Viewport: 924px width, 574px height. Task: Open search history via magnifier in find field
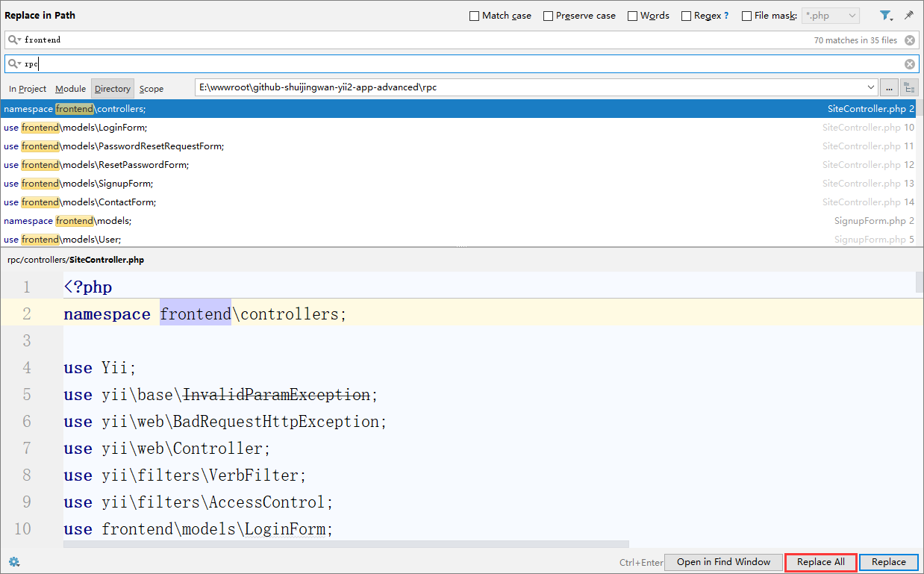(x=14, y=40)
